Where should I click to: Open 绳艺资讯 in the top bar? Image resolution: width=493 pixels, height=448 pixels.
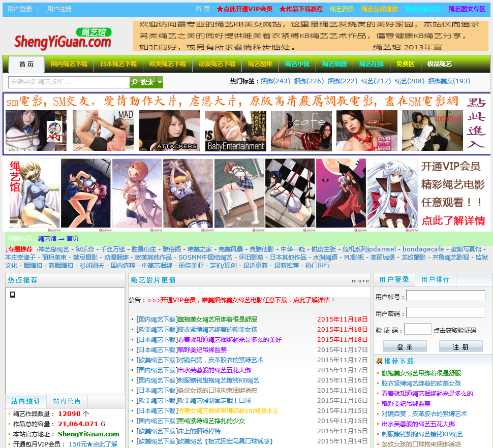pyautogui.click(x=342, y=9)
